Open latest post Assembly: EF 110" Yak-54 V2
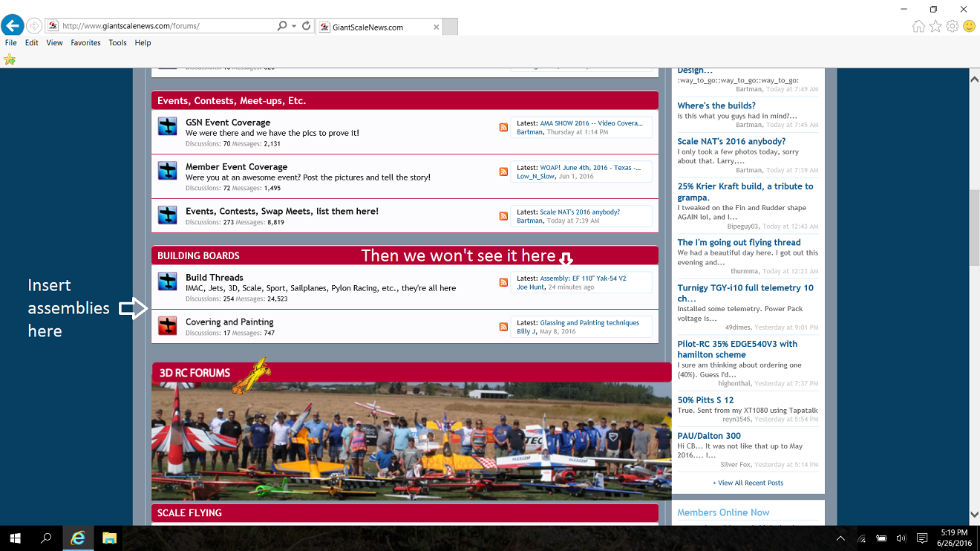The height and width of the screenshot is (551, 980). pos(583,278)
